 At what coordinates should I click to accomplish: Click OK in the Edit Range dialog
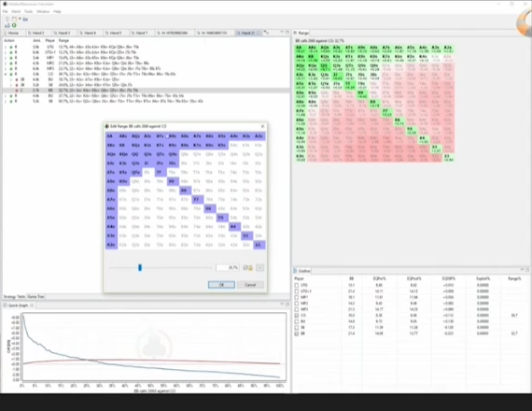tap(221, 285)
